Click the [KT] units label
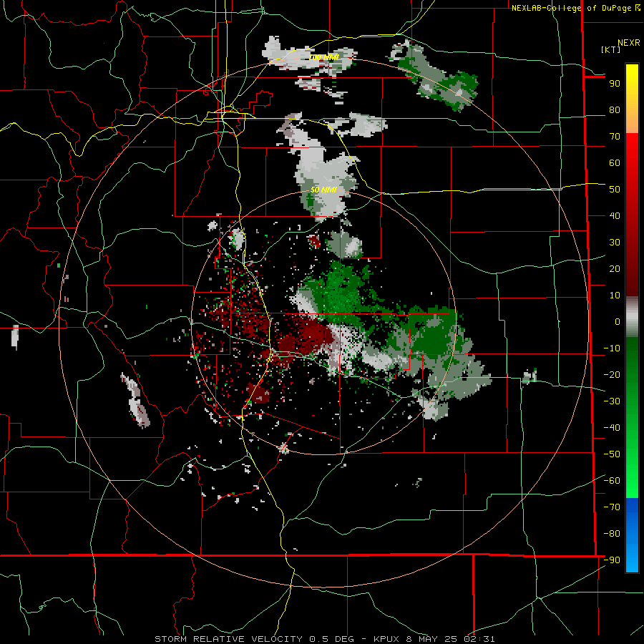Screen dimensions: 644x644 pyautogui.click(x=611, y=49)
